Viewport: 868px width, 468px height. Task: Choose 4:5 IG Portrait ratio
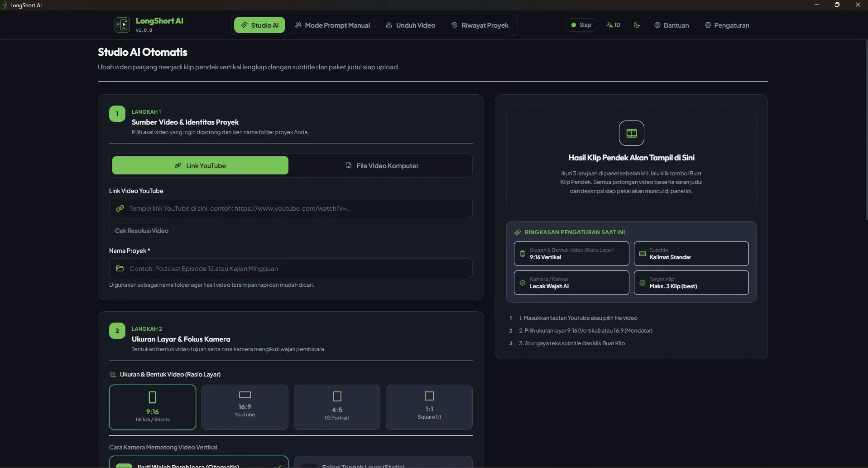337,407
